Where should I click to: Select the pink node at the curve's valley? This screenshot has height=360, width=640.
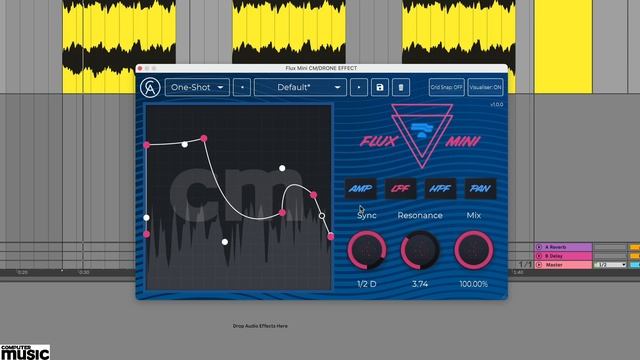point(282,213)
